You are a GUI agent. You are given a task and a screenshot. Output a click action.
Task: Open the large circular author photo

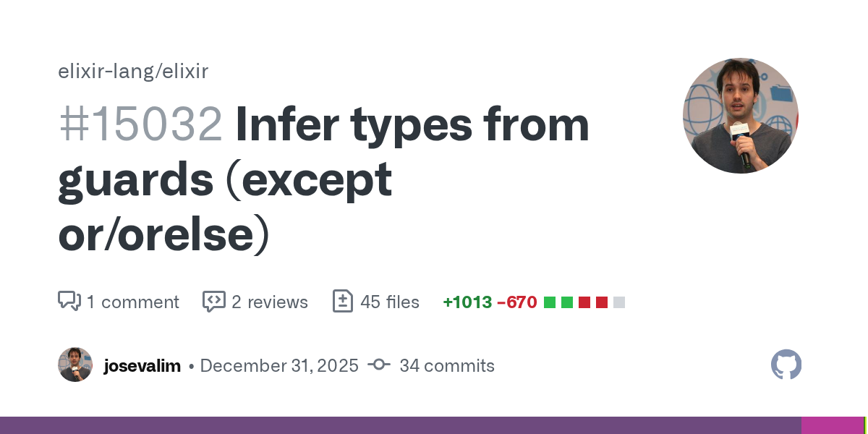tap(740, 116)
